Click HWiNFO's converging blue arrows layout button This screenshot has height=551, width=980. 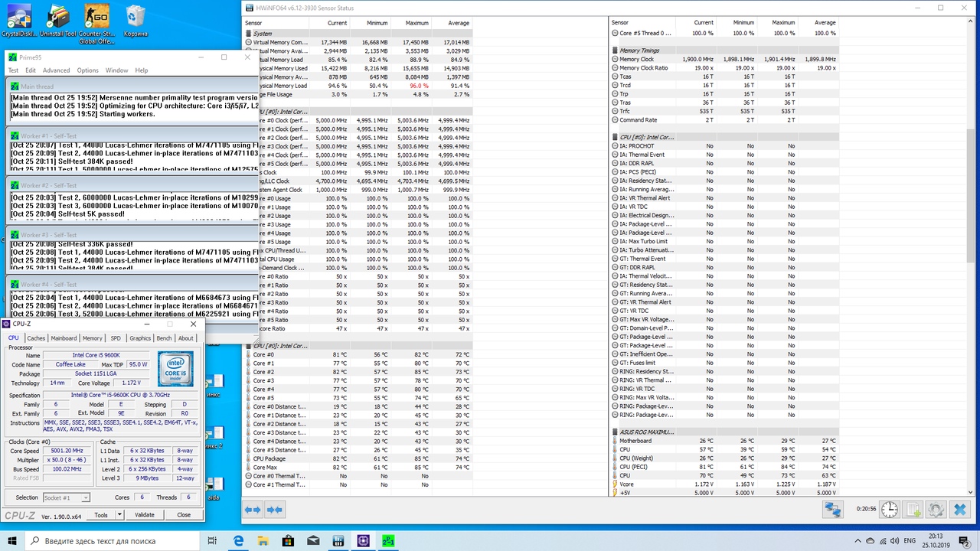tap(274, 509)
